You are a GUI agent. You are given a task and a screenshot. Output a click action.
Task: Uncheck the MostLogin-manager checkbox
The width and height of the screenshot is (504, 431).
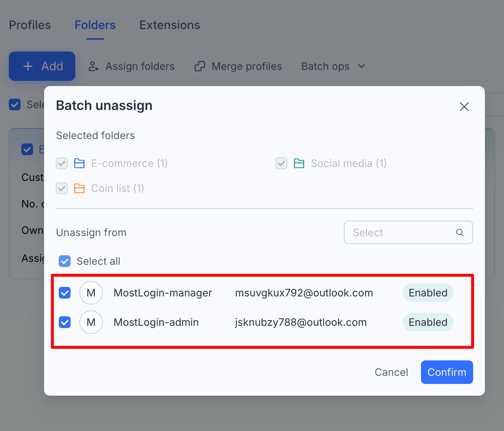pyautogui.click(x=65, y=293)
